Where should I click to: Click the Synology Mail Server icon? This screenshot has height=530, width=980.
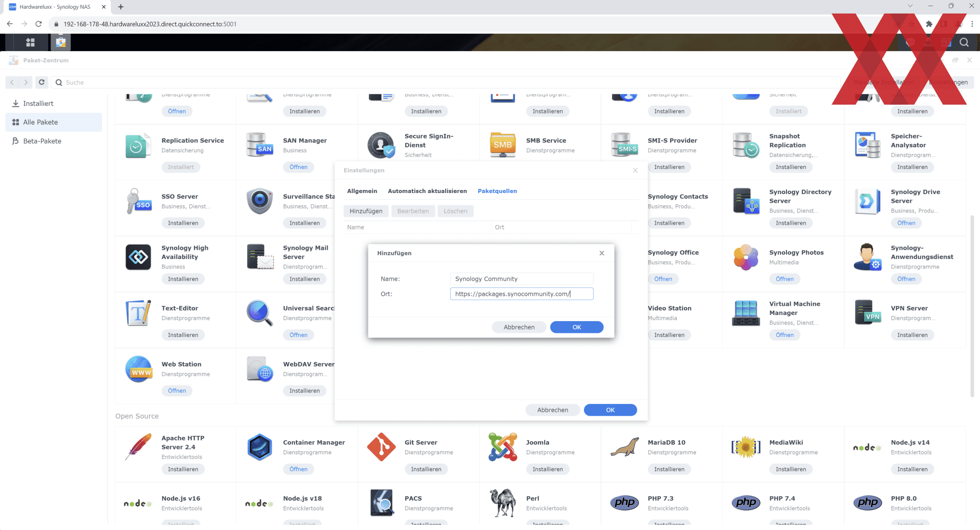pos(260,257)
